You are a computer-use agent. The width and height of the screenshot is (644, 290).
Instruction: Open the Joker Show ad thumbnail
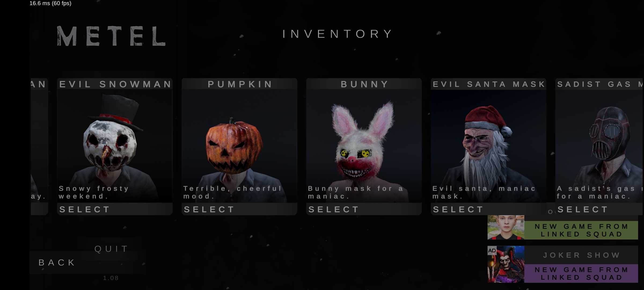(x=506, y=264)
